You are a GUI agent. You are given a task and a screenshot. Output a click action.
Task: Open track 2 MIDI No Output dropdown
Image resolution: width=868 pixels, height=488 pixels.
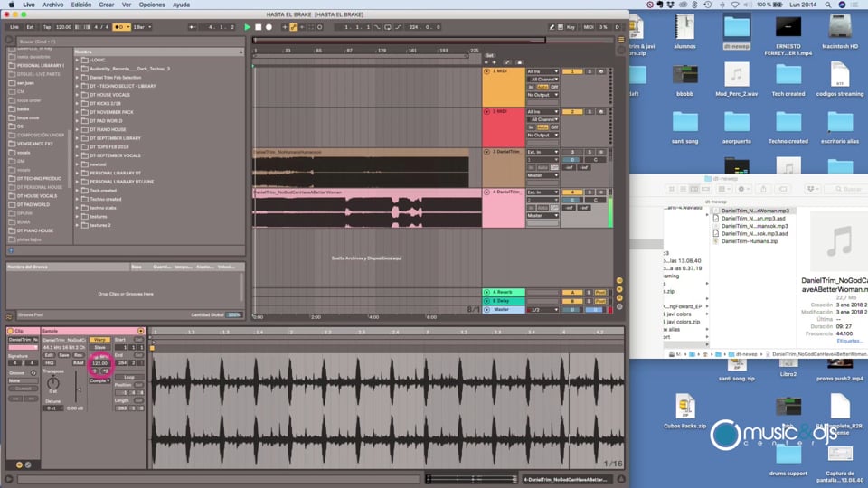542,135
